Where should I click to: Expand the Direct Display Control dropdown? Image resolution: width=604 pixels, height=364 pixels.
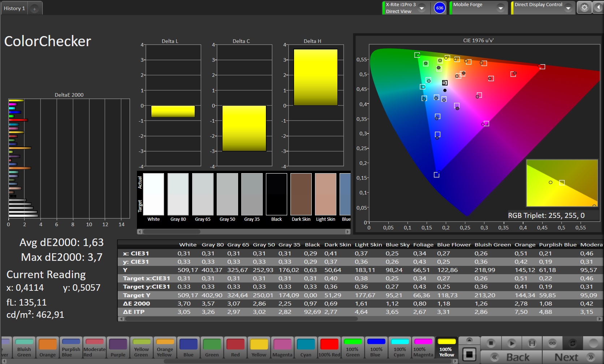(568, 8)
